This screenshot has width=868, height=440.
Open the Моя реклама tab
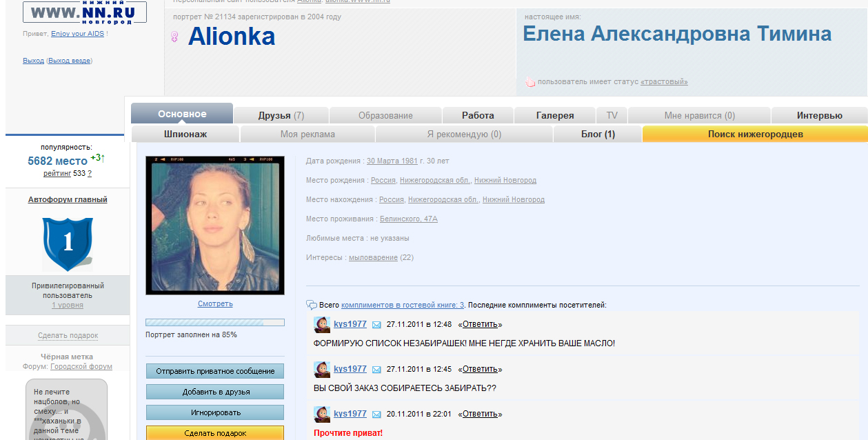pos(307,134)
